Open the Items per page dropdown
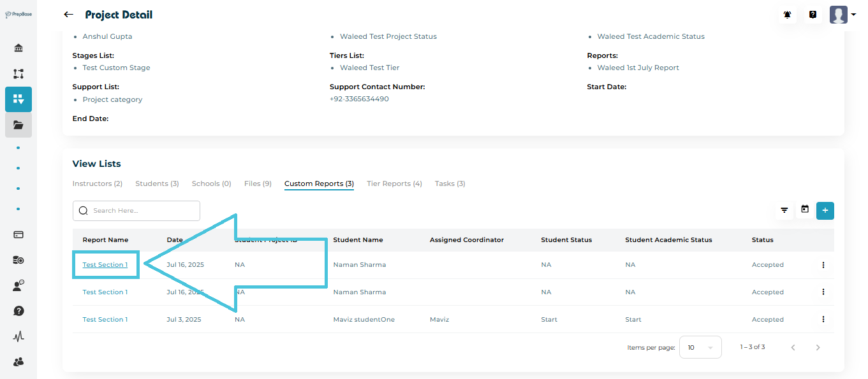 pyautogui.click(x=700, y=347)
